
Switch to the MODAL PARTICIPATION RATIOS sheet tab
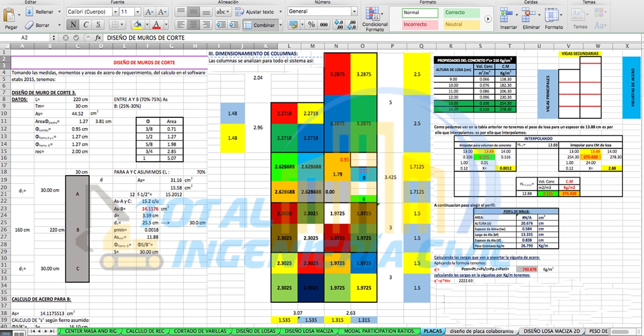pyautogui.click(x=378, y=331)
